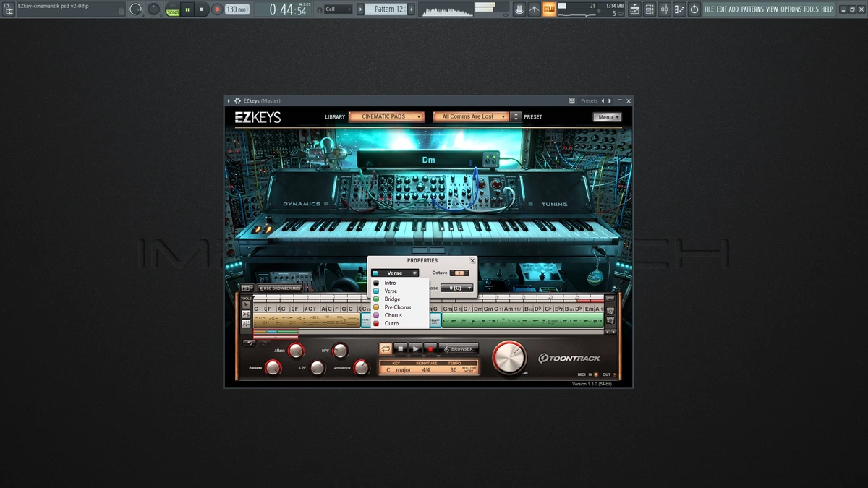Select the tan song block in timeline
Screen dimensions: 868x488
(307, 320)
